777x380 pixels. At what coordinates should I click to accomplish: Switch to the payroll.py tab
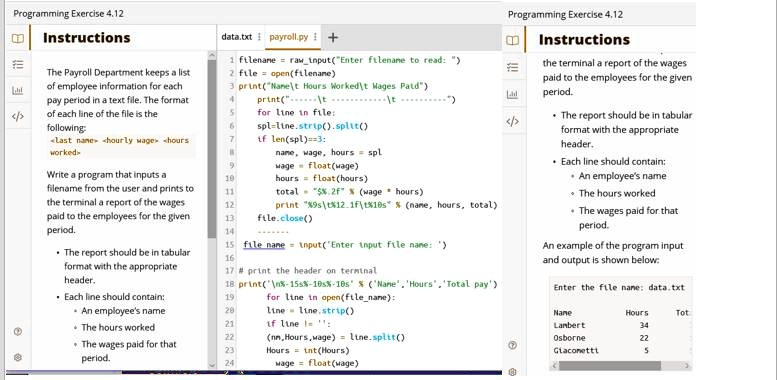tap(289, 37)
